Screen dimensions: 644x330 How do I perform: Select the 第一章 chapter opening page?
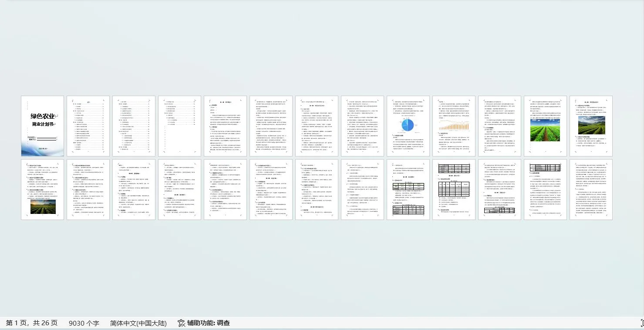click(225, 126)
